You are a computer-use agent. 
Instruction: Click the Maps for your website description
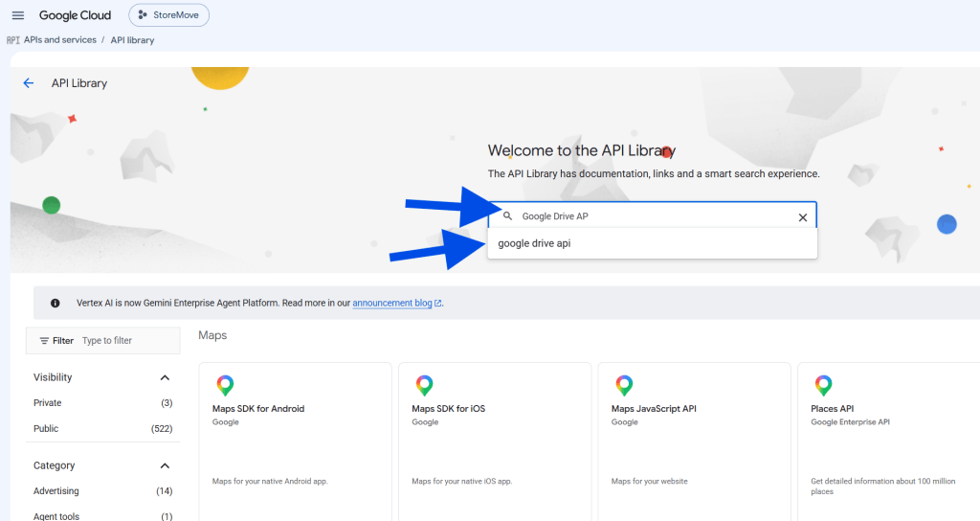coord(650,481)
